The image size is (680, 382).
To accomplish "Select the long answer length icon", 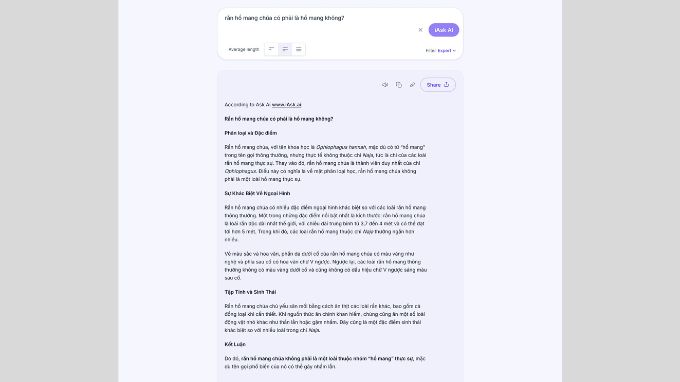I will [x=298, y=49].
